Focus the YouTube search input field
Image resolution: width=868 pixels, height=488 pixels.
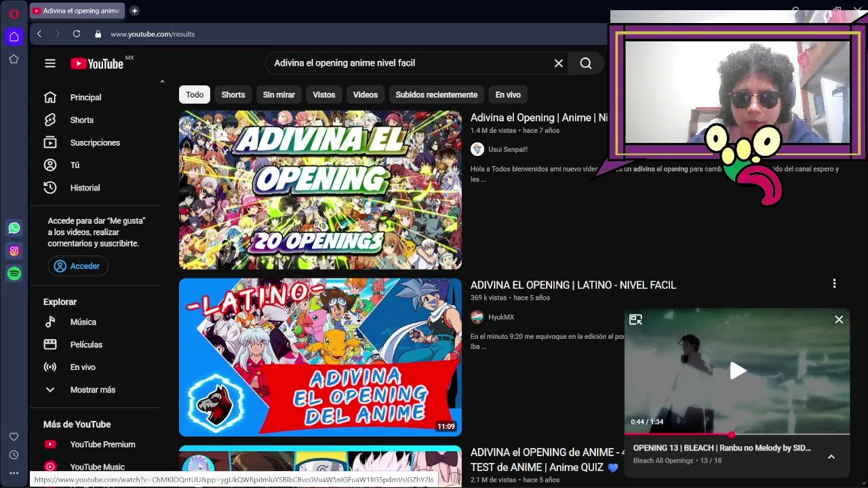point(410,63)
